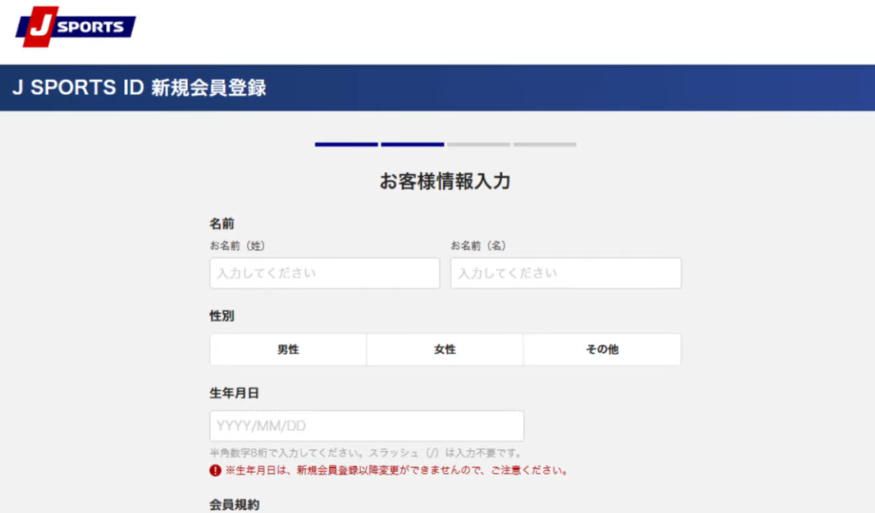The image size is (875, 513).
Task: Click the gray 半角数字8桁 hint text
Action: (x=366, y=453)
